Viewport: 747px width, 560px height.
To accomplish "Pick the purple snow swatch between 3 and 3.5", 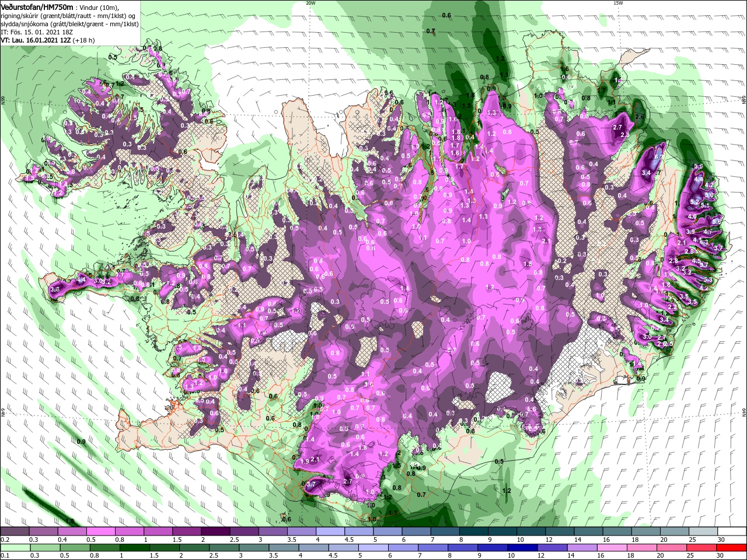I will click(x=273, y=531).
